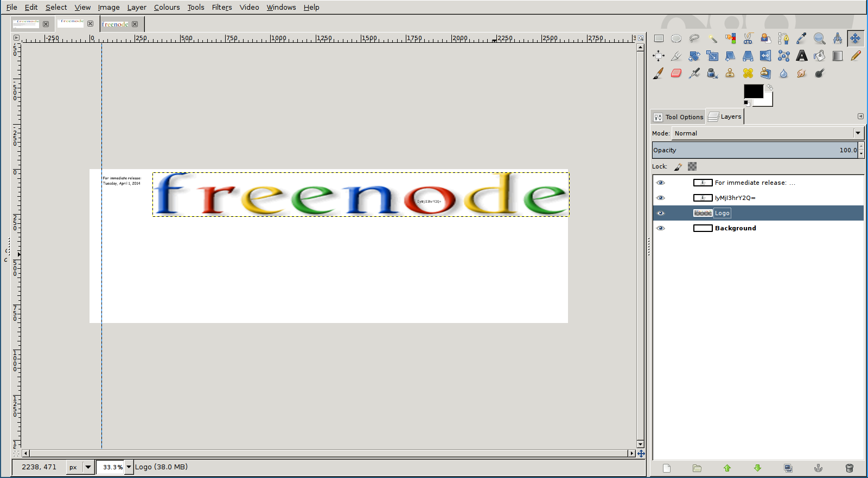This screenshot has height=478, width=868.
Task: Select the Scale tool
Action: (x=712, y=56)
